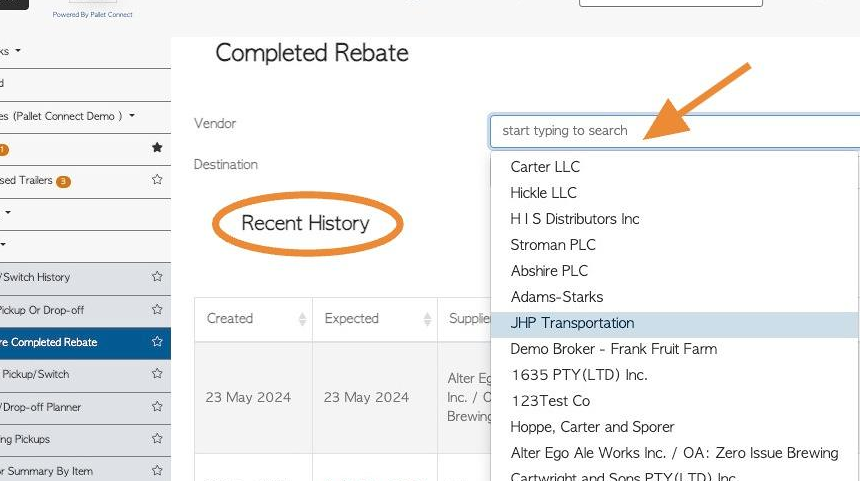Viewport: 860px width, 481px height.
Task: Click the filled black favorite star
Action: tap(157, 148)
